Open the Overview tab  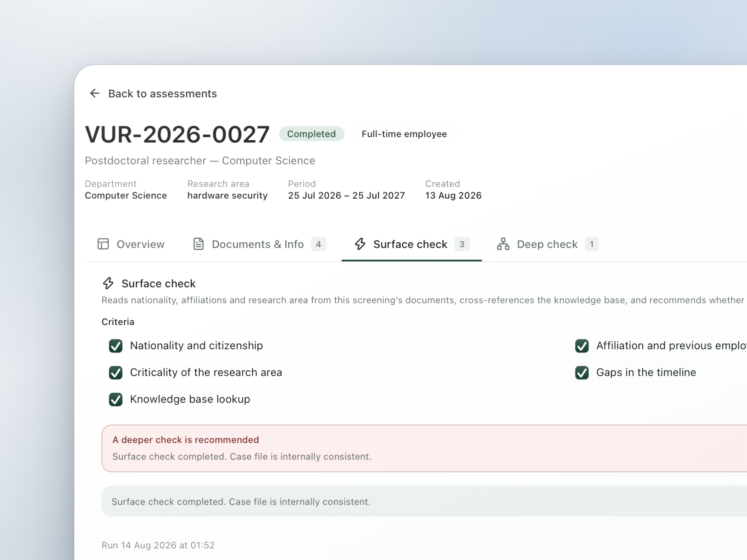coord(131,244)
